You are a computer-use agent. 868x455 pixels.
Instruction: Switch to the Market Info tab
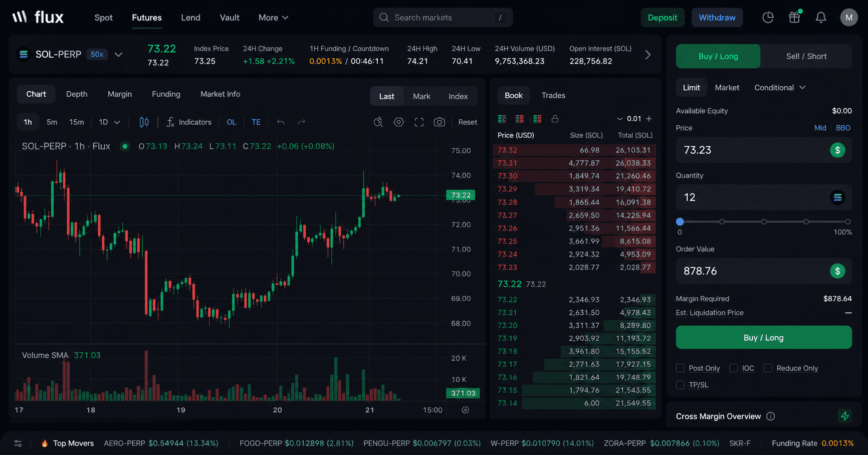(221, 94)
